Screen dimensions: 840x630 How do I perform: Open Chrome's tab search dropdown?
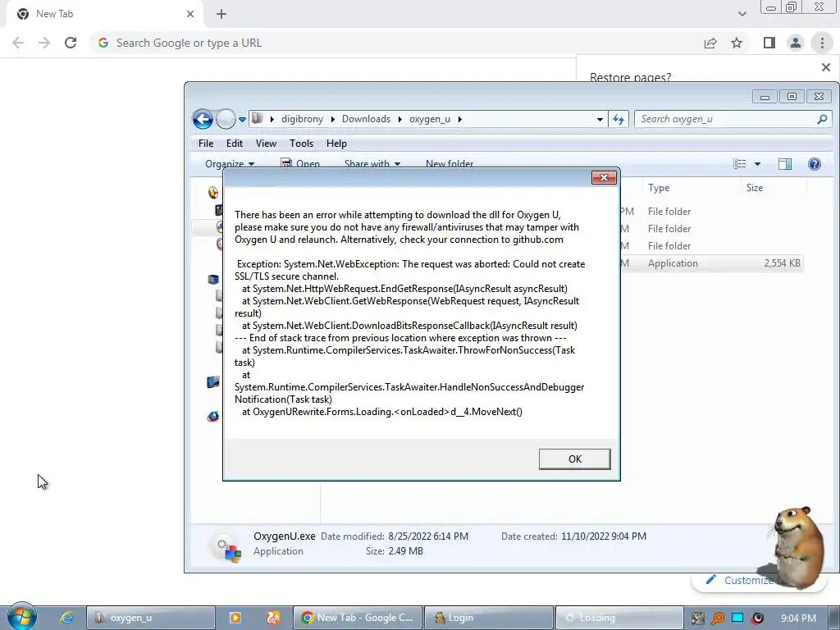pos(742,14)
